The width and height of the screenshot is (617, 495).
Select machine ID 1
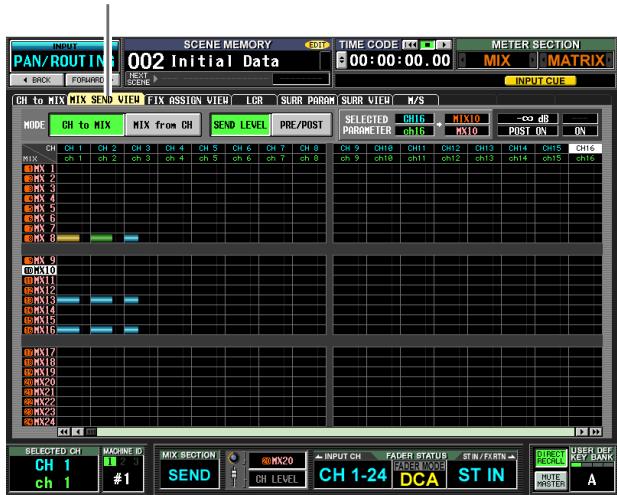click(110, 462)
